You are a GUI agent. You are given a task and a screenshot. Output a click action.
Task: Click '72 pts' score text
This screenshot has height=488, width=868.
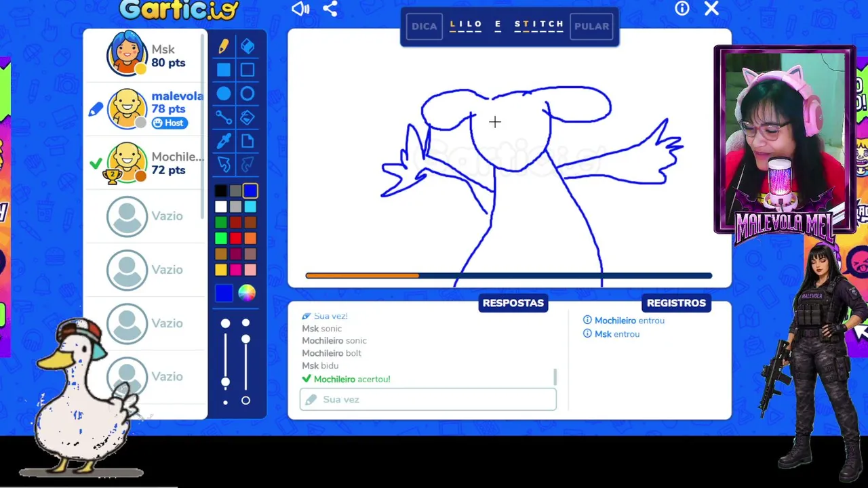click(168, 170)
